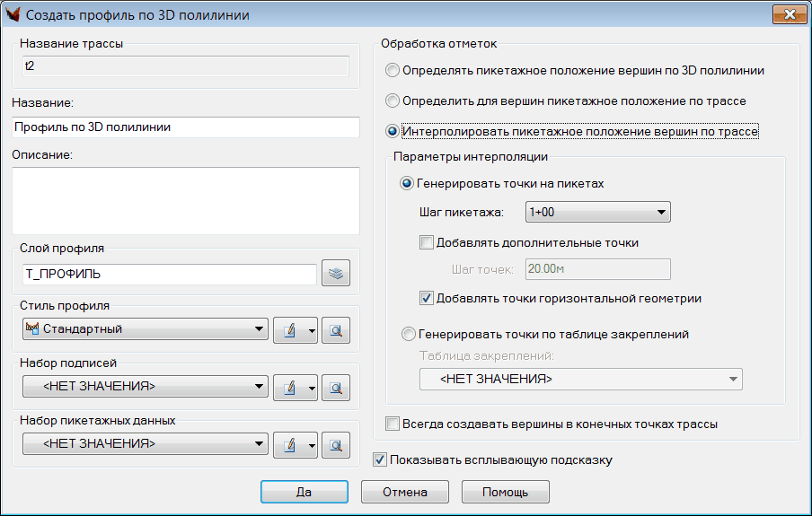Click the application icon in title bar

pos(13,14)
